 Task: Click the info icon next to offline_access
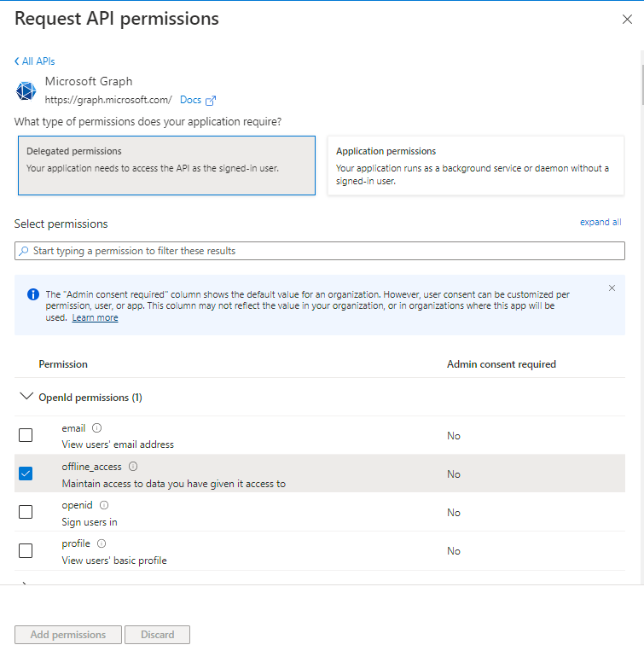[x=132, y=467]
